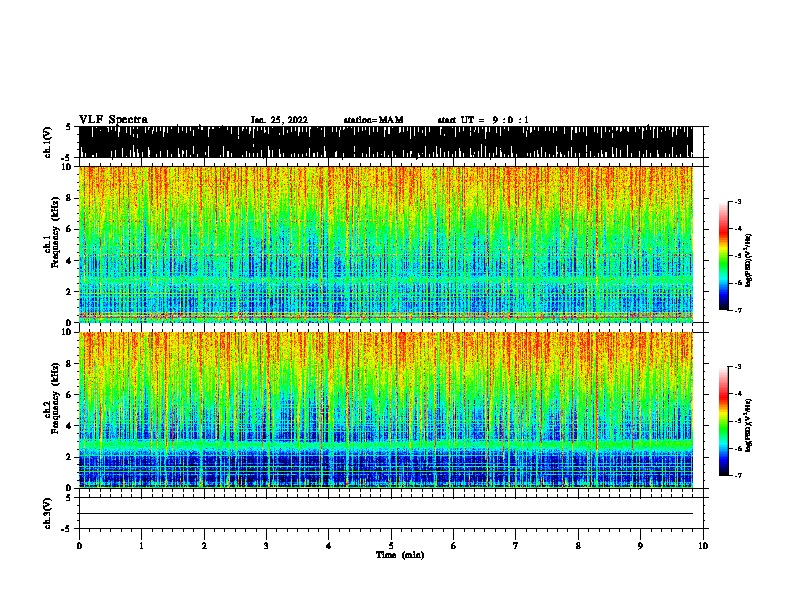Click the "0" tick on the time axis
The image size is (792, 612).
point(79,546)
